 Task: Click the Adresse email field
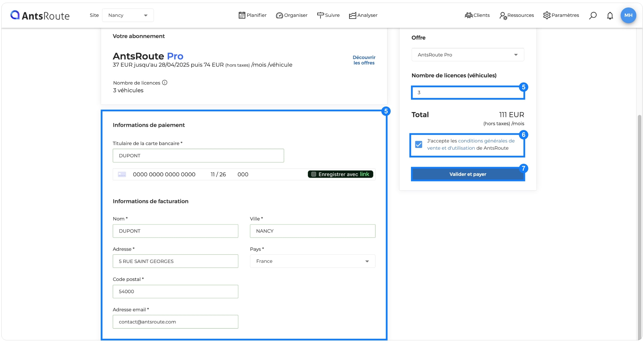point(175,322)
